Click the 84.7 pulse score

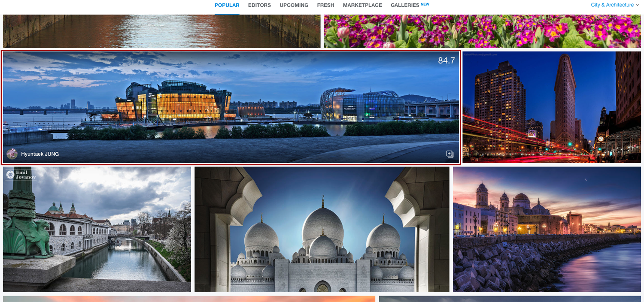pos(446,61)
